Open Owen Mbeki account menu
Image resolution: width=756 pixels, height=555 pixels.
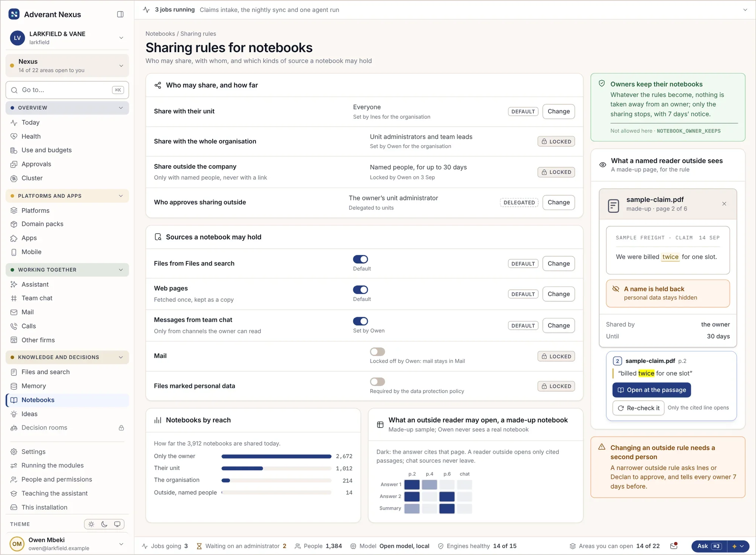click(x=67, y=544)
